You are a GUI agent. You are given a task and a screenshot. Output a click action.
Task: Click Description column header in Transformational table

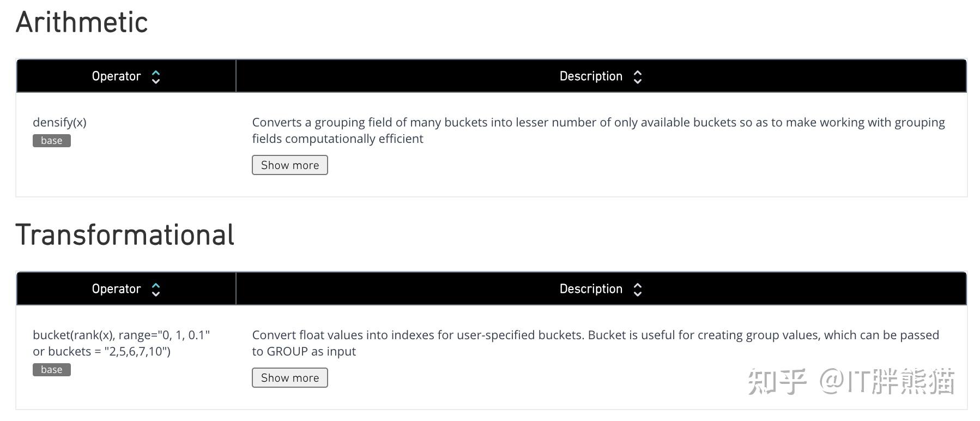click(591, 289)
